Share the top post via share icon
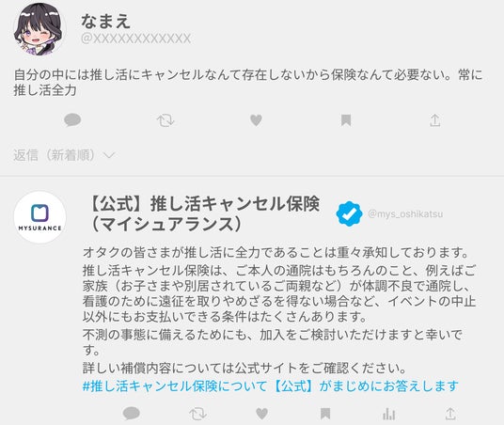Viewport: 504px width, 425px height. pos(435,120)
